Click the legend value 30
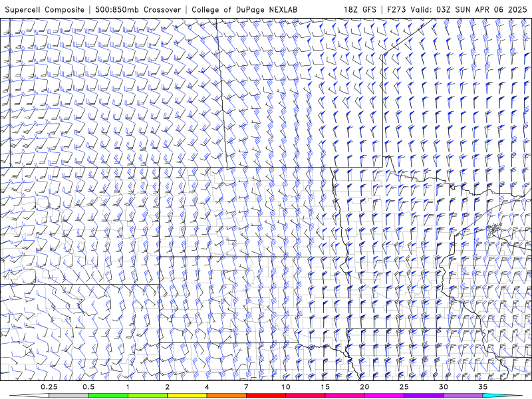Screen dimensions: 532x399 tap(443, 387)
